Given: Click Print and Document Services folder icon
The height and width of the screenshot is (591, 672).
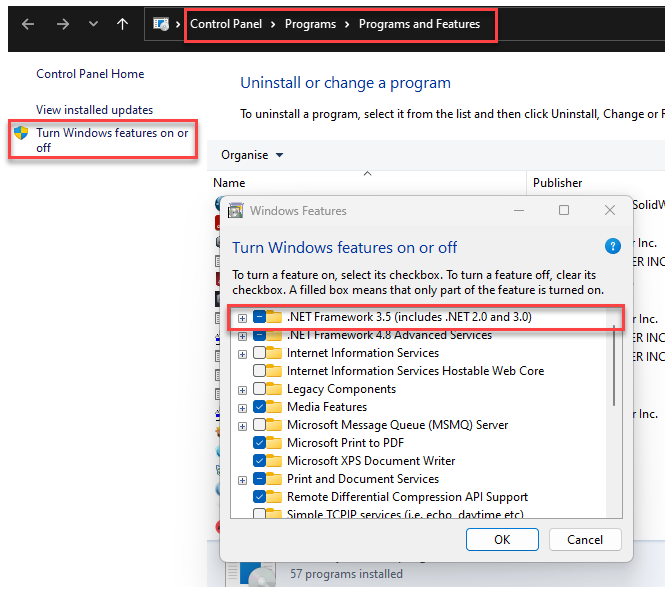Looking at the screenshot, I should pos(274,479).
